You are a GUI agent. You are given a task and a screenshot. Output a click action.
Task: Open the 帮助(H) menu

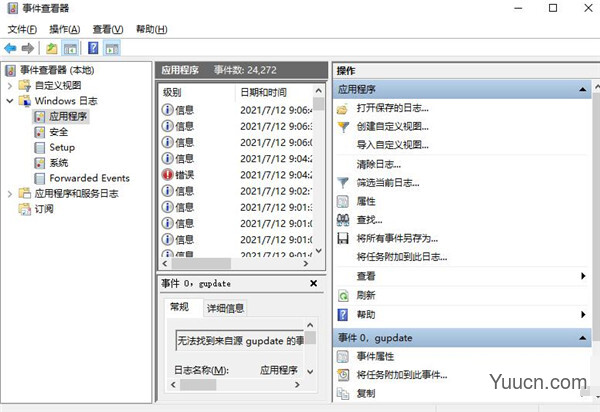coord(152,29)
